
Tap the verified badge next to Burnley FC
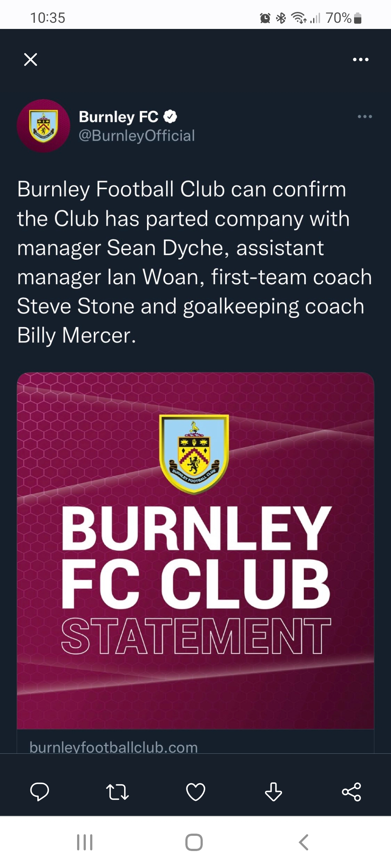[170, 116]
